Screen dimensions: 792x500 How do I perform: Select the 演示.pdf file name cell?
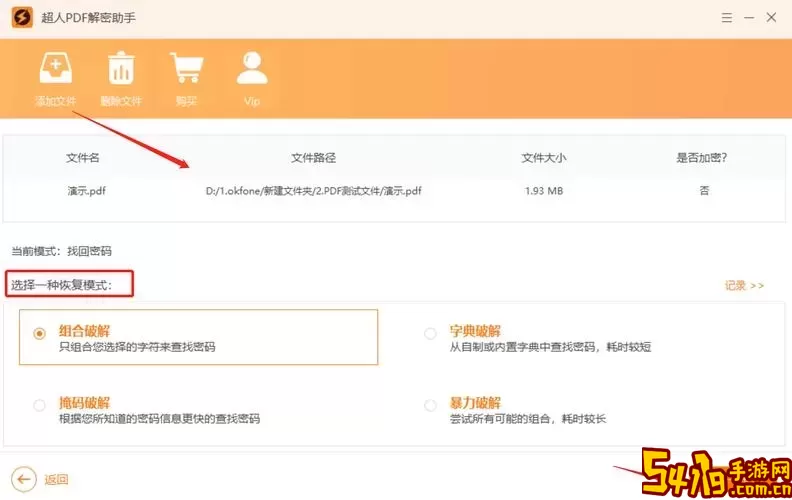tap(86, 191)
